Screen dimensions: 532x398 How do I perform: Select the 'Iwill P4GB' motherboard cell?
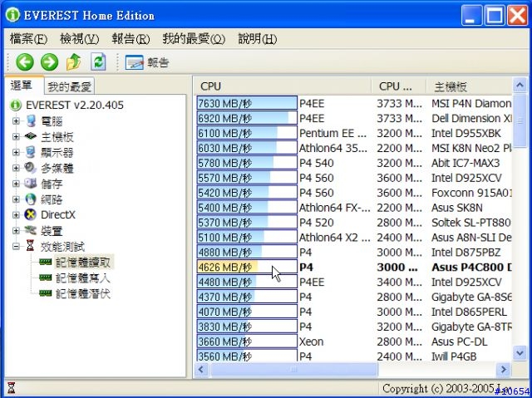pyautogui.click(x=454, y=356)
